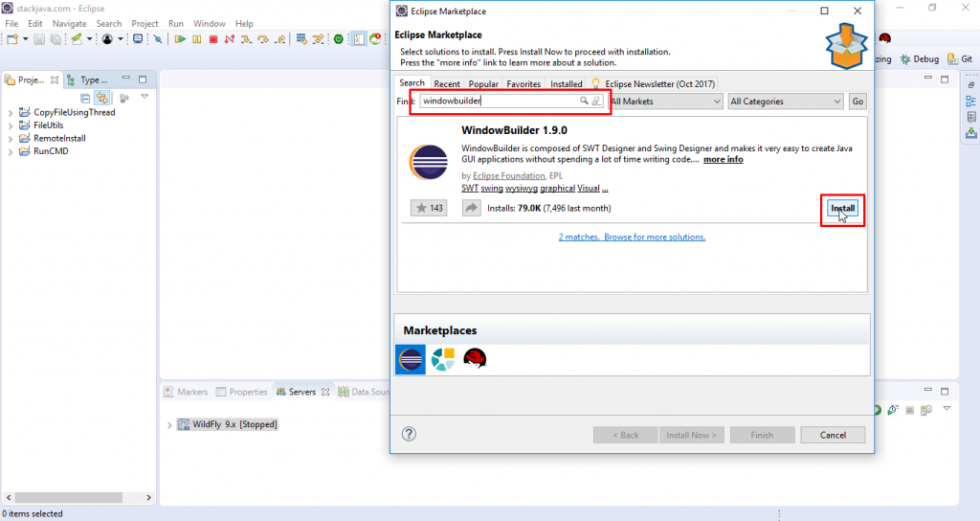Expand the RemoteInstall project node
980x521 pixels.
(x=10, y=139)
